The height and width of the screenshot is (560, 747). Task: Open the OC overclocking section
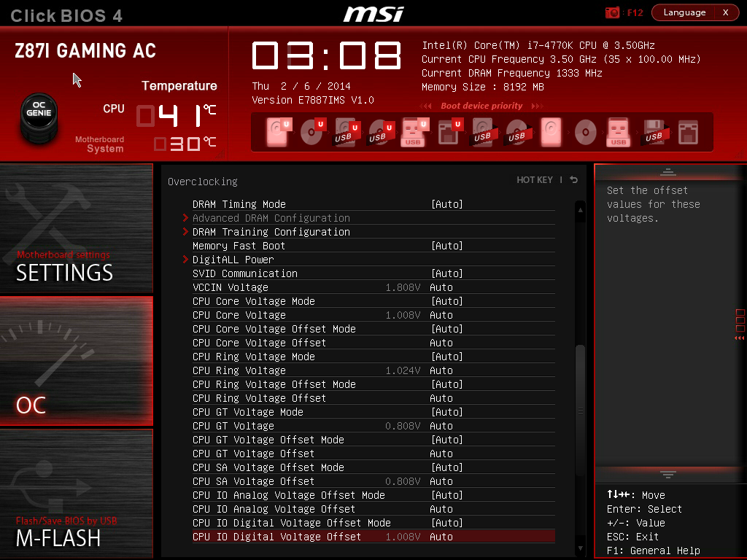pyautogui.click(x=76, y=361)
